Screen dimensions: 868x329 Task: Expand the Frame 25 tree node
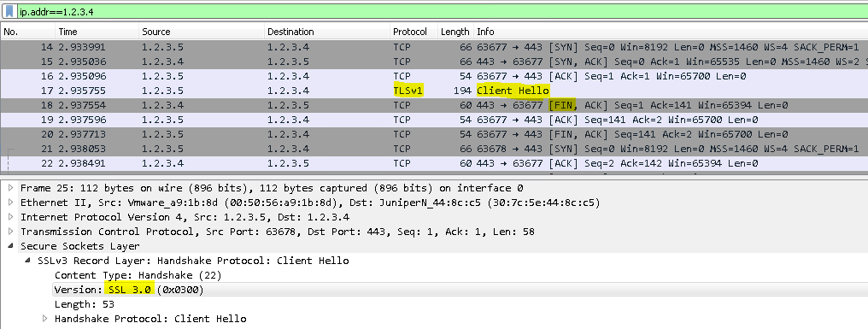click(x=10, y=188)
